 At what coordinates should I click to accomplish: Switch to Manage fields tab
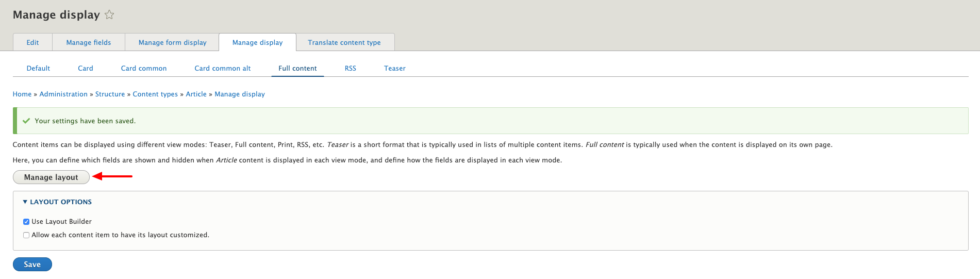(x=89, y=42)
